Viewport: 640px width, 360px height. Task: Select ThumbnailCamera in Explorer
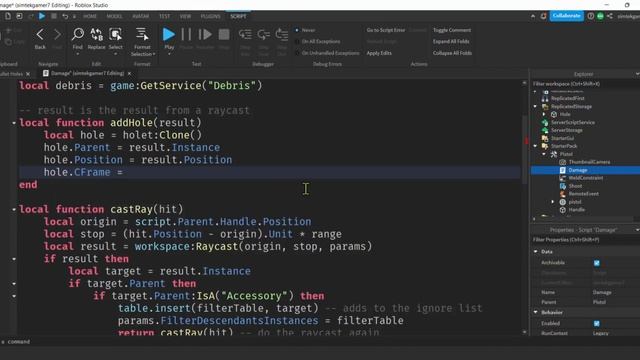click(589, 162)
